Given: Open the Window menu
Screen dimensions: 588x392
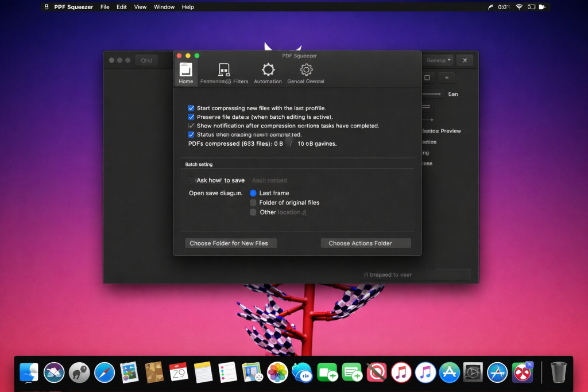Looking at the screenshot, I should pyautogui.click(x=164, y=7).
